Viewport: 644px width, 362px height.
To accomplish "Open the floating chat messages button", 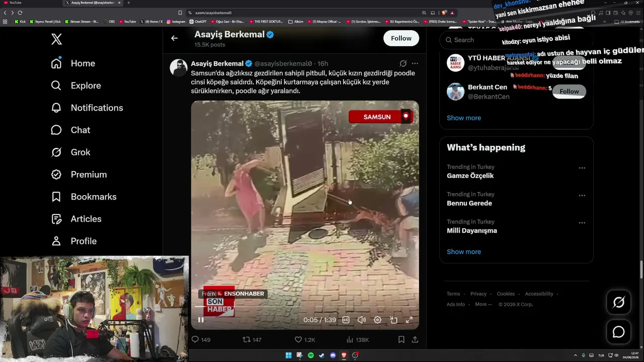I will 618,332.
